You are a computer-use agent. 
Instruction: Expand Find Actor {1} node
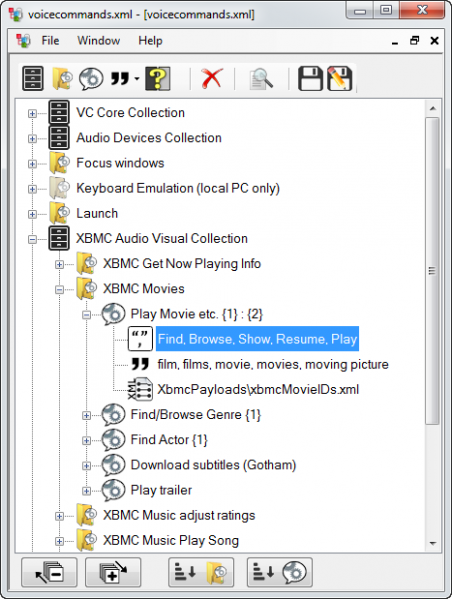(x=87, y=440)
